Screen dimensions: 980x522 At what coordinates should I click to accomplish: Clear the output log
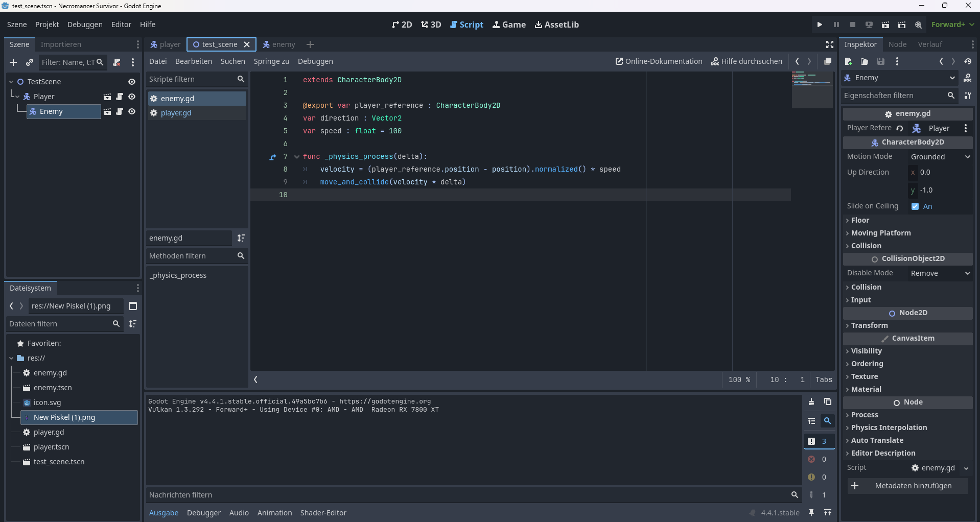point(811,402)
